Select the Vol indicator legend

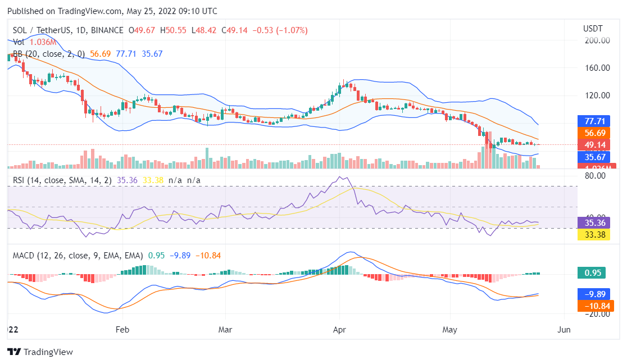coord(19,42)
